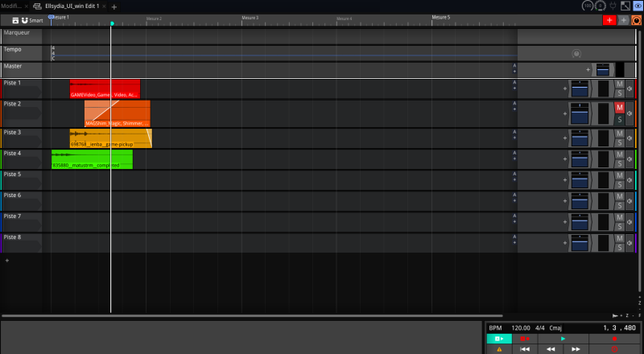644x354 pixels.
Task: Toggle the red metronome clock icon
Action: tap(614, 349)
